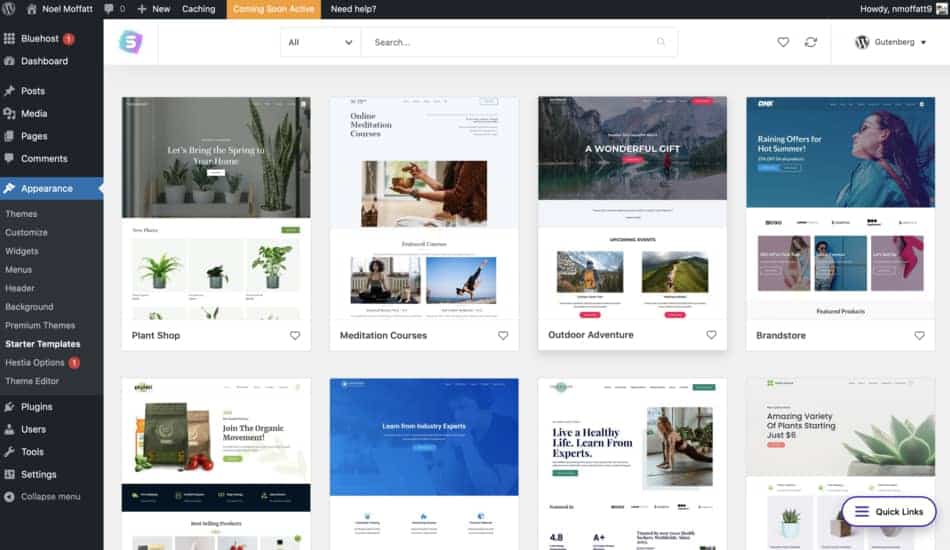This screenshot has width=950, height=550.
Task: Click the Posts pin icon
Action: point(9,90)
